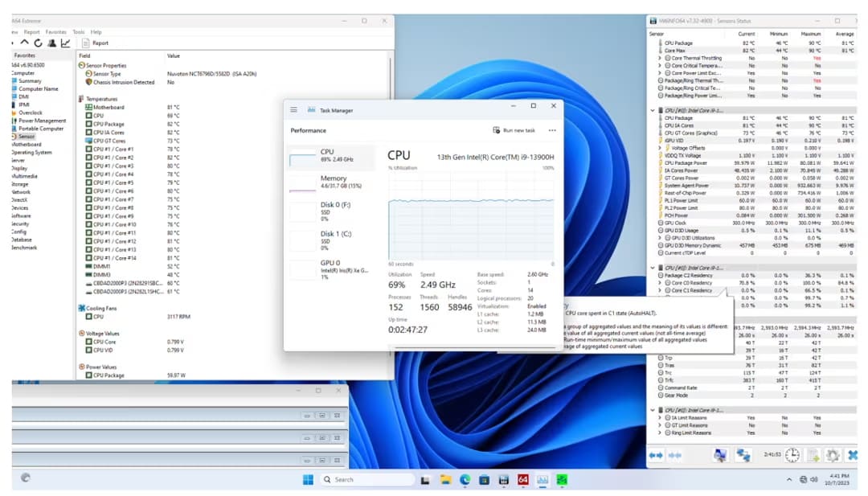Click the refresh icon in AIDA64 toolbar
Screen dimensions: 868x496
click(39, 43)
